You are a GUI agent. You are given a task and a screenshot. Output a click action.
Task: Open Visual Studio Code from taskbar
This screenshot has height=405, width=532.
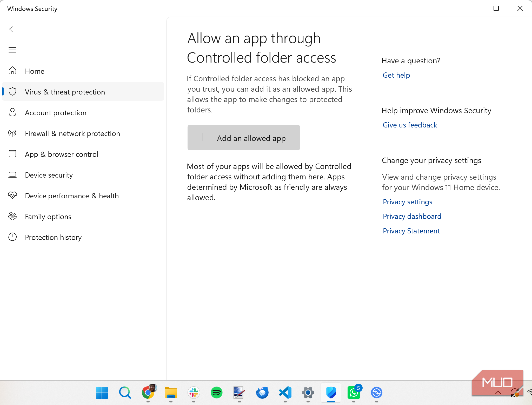tap(285, 393)
